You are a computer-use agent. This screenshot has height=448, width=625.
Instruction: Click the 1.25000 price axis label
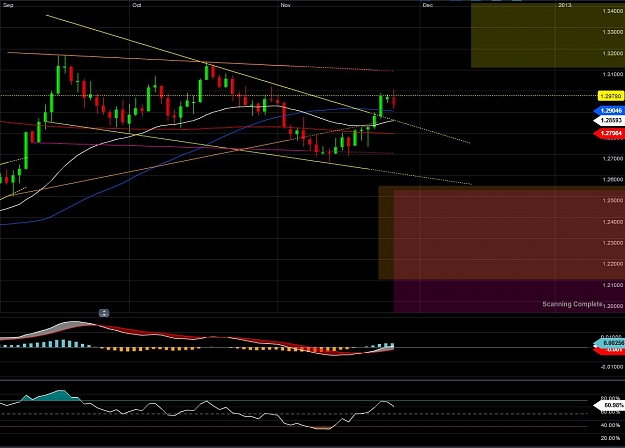[x=613, y=201]
